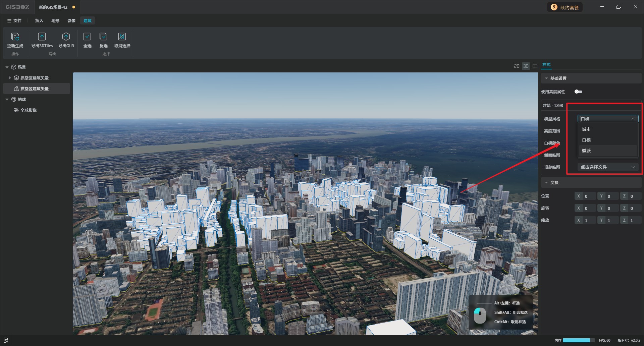Switch to split-screen view icon
Image resolution: width=644 pixels, height=346 pixels.
[x=535, y=66]
